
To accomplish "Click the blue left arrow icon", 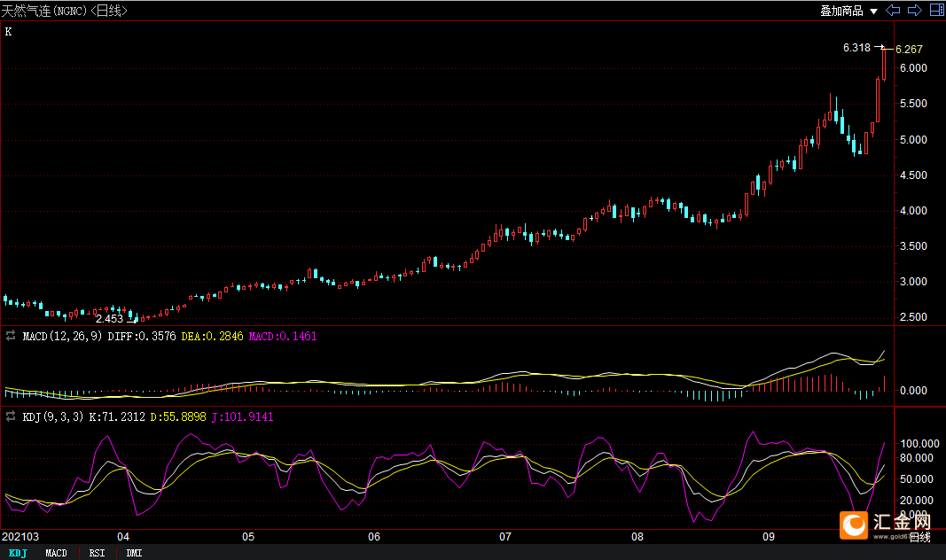I will (x=894, y=11).
